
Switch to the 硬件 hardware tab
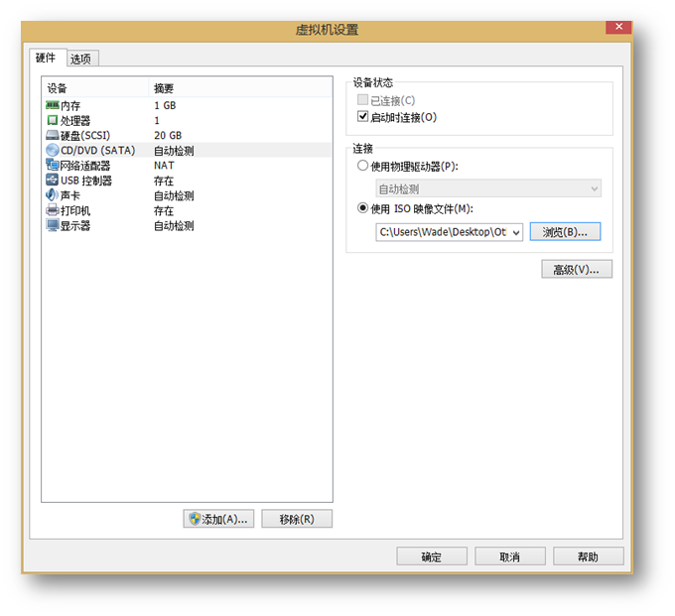[46, 58]
